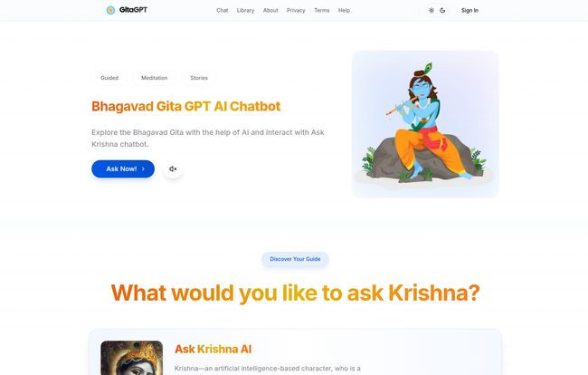Click the Discover Your Guide badge
588x375 pixels.
click(x=295, y=259)
